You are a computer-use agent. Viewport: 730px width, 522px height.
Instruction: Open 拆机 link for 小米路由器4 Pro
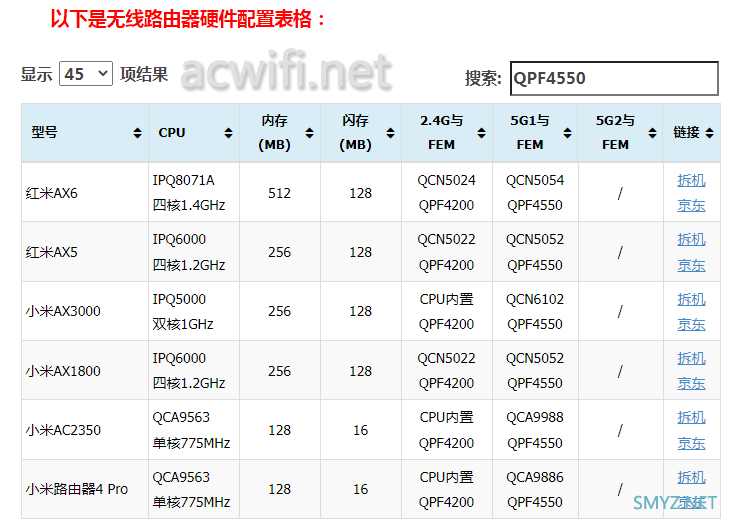[691, 477]
